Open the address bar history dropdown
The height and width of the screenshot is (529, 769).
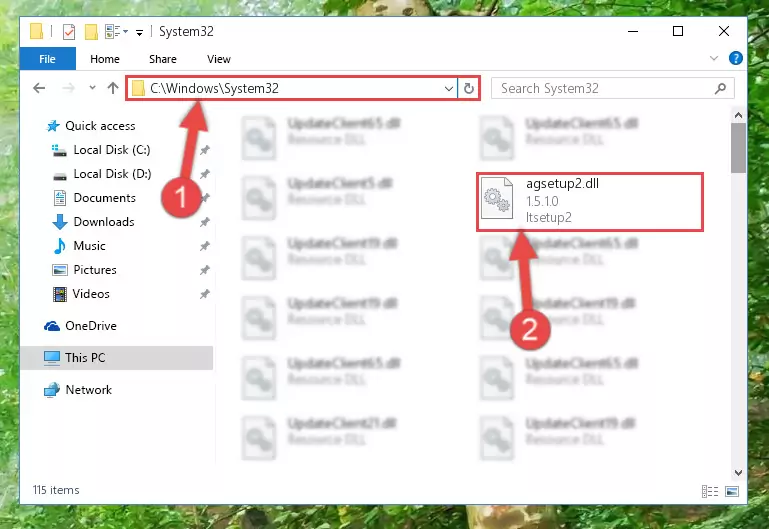(448, 89)
